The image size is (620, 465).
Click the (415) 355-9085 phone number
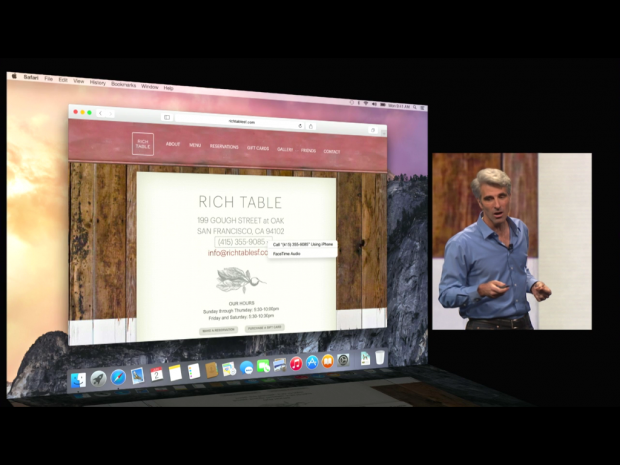click(x=242, y=242)
